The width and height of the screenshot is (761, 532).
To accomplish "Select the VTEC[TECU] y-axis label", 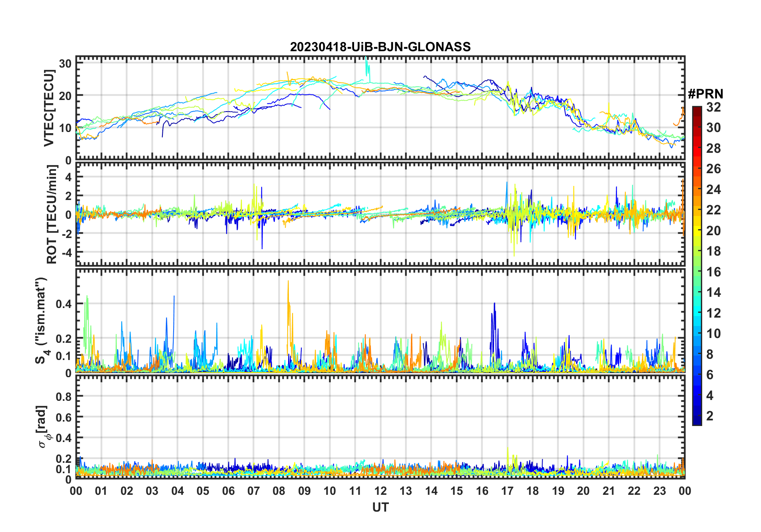I will point(49,108).
